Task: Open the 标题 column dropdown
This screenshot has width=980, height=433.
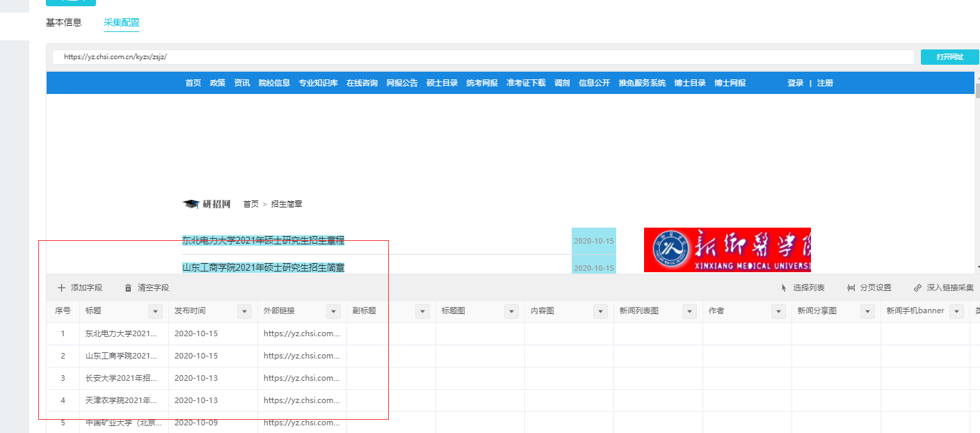Action: click(155, 311)
